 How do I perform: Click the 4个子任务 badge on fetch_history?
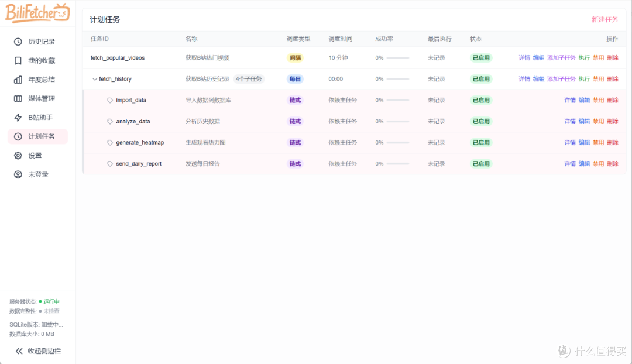point(249,79)
